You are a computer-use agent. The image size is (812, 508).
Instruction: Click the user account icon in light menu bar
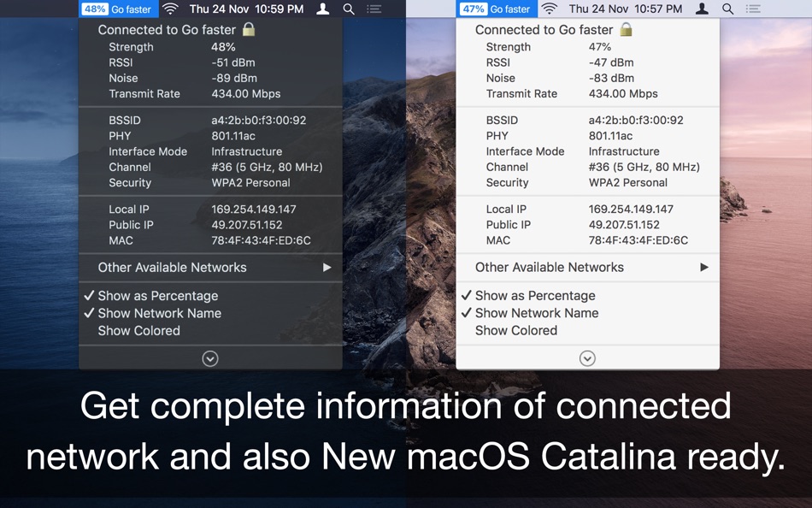coord(702,9)
